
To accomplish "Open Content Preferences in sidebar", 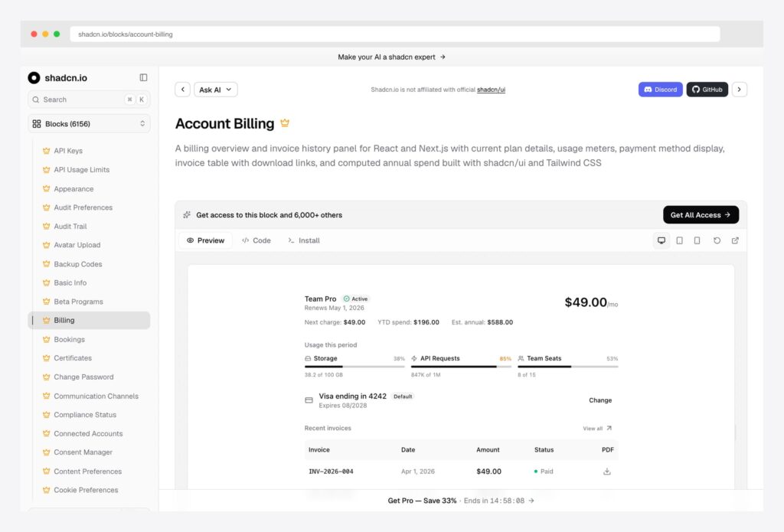I will (x=87, y=472).
